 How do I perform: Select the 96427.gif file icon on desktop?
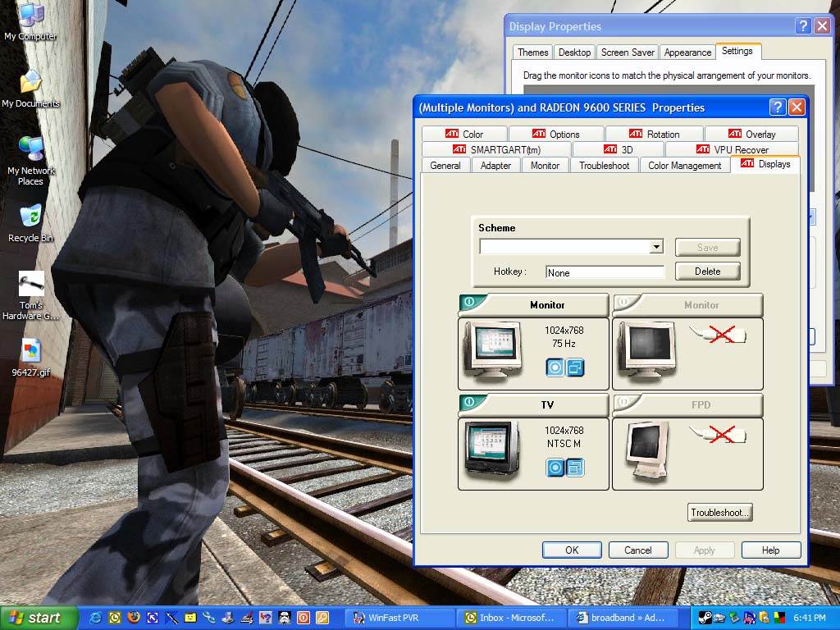coord(30,358)
